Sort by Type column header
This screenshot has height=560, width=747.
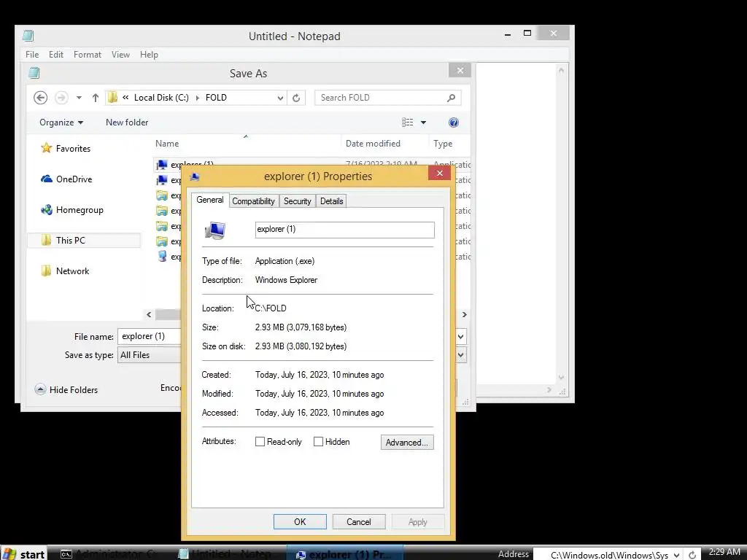(443, 144)
